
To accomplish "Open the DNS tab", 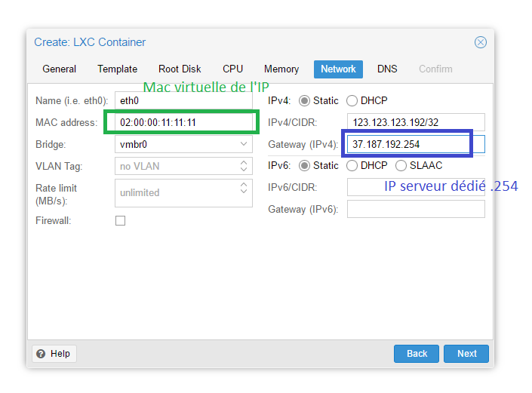I will click(x=387, y=69).
